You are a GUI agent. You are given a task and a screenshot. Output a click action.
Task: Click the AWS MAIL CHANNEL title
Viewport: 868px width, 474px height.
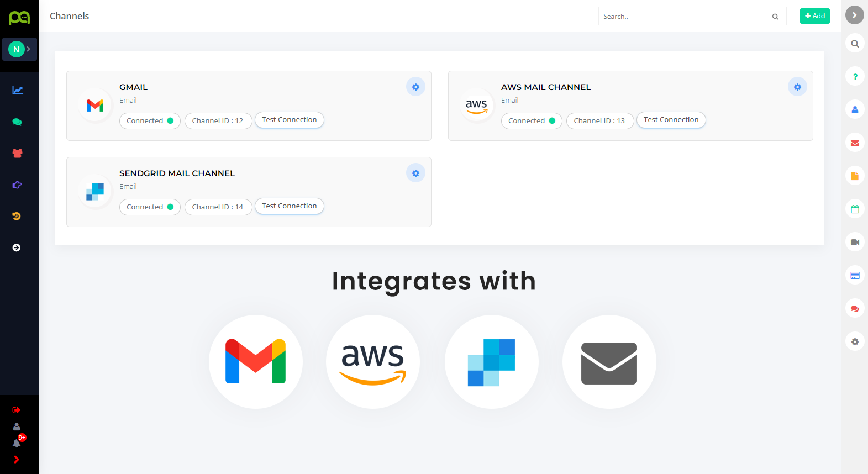click(546, 87)
